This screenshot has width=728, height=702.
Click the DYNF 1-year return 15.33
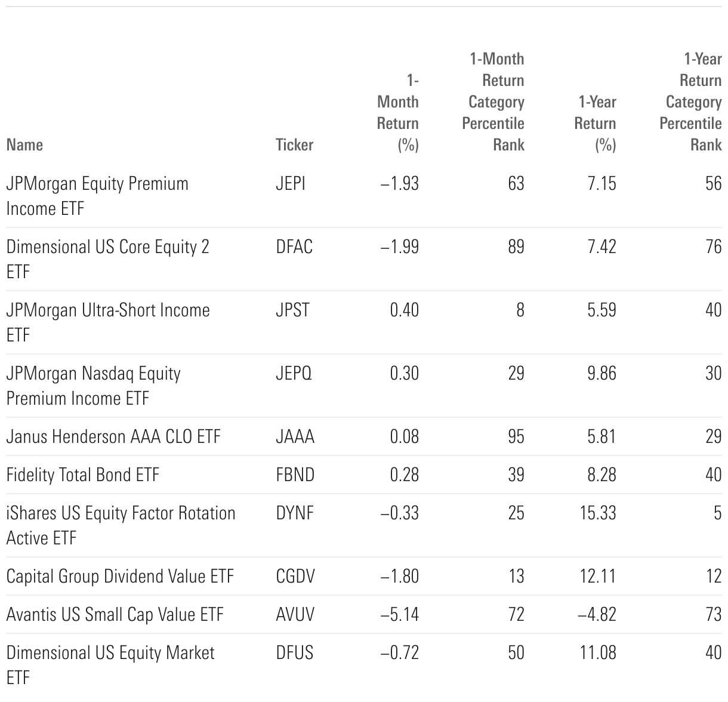(598, 513)
